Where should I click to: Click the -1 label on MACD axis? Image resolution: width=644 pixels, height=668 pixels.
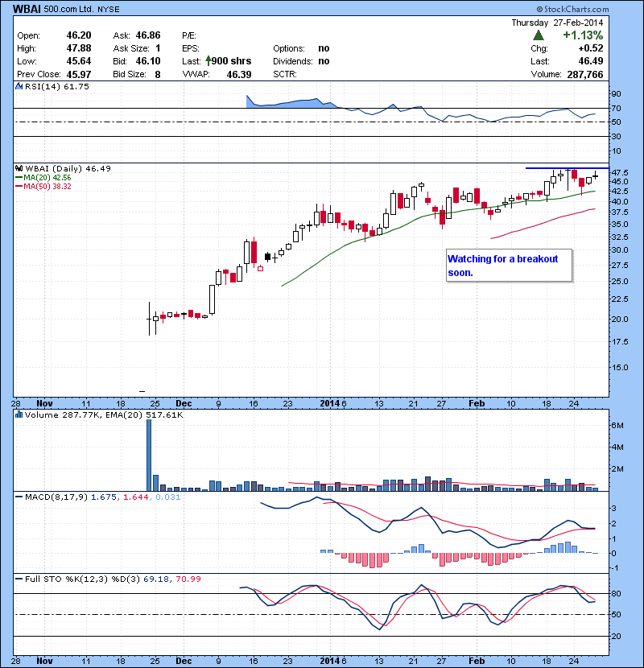614,568
